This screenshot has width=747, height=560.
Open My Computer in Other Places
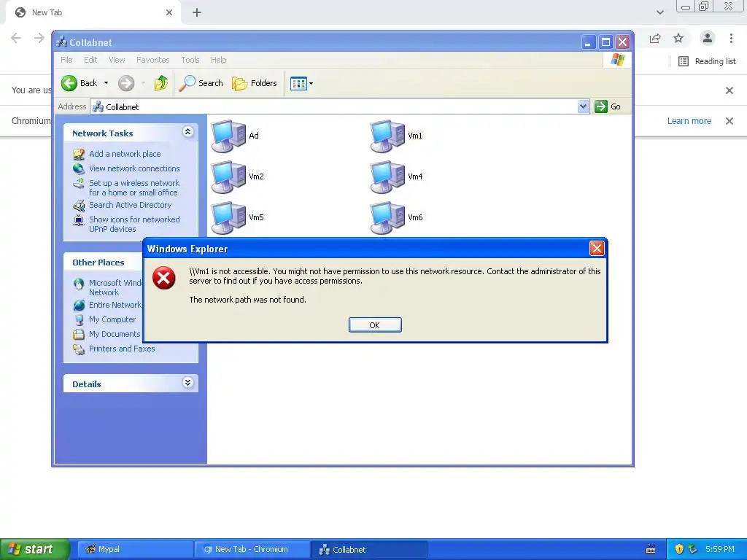pos(112,319)
